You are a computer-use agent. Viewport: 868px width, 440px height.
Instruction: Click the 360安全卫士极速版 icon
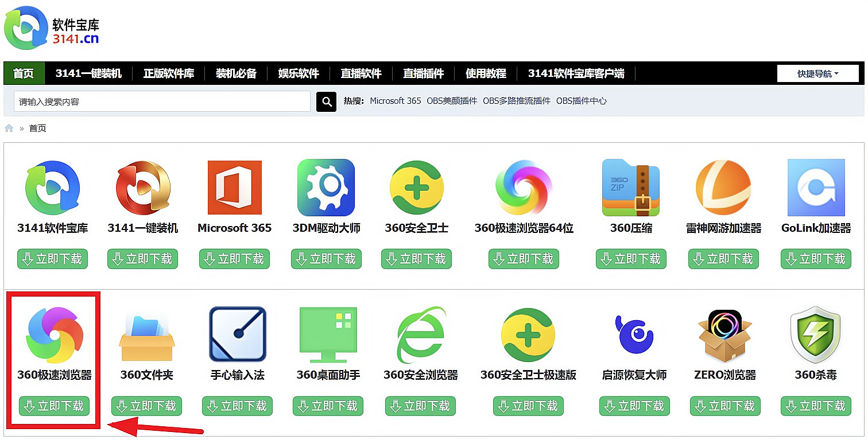point(528,335)
